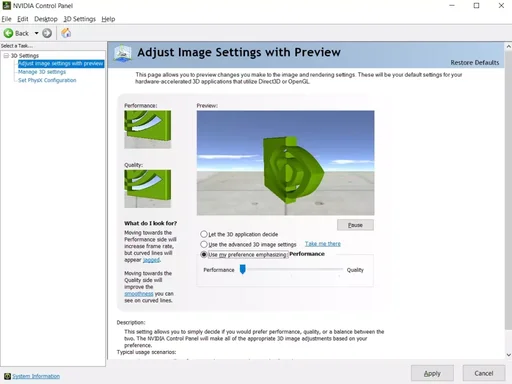Open the smoothness help link
Viewport: 512px width, 384px height.
pos(139,294)
